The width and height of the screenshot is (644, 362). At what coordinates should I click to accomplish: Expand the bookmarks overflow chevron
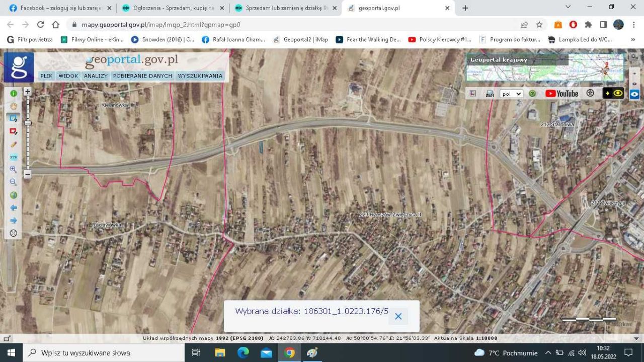click(633, 39)
